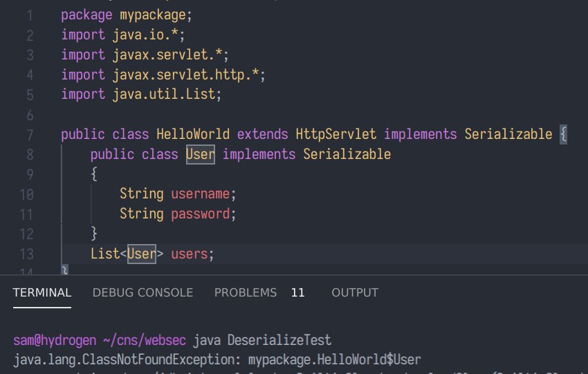Click the problems count badge showing 11
The height and width of the screenshot is (374, 588).
click(x=297, y=292)
